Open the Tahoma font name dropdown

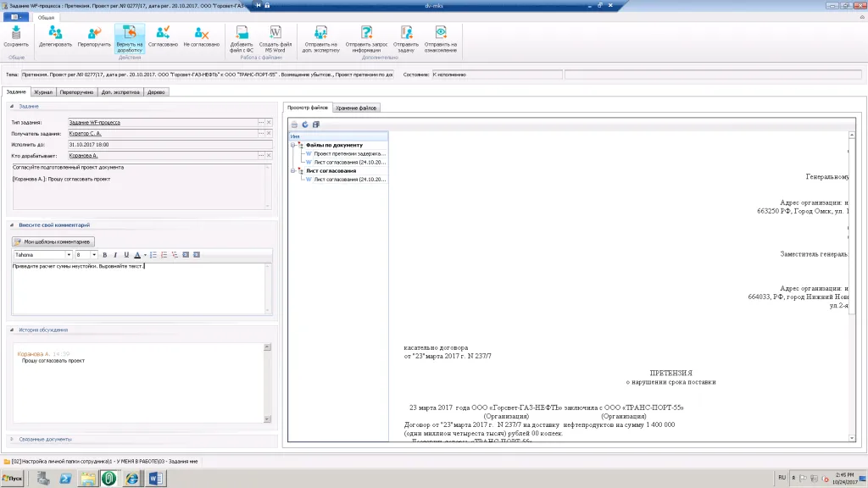click(x=69, y=254)
